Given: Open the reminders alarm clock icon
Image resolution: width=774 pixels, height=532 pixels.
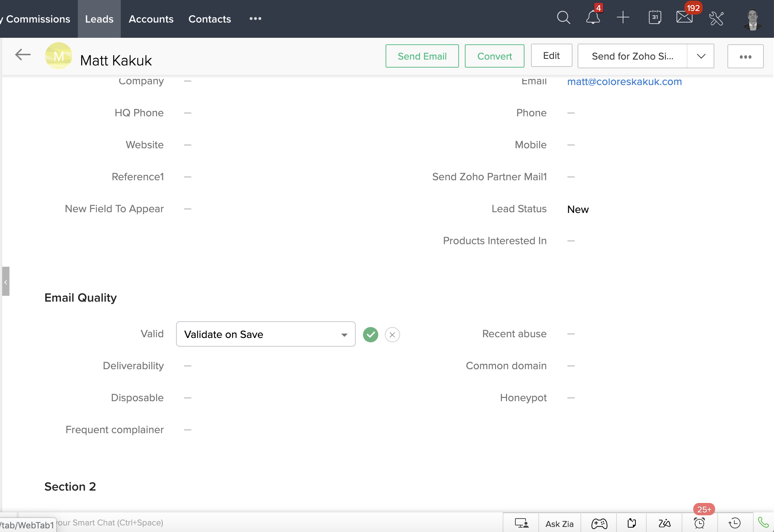Looking at the screenshot, I should point(699,523).
